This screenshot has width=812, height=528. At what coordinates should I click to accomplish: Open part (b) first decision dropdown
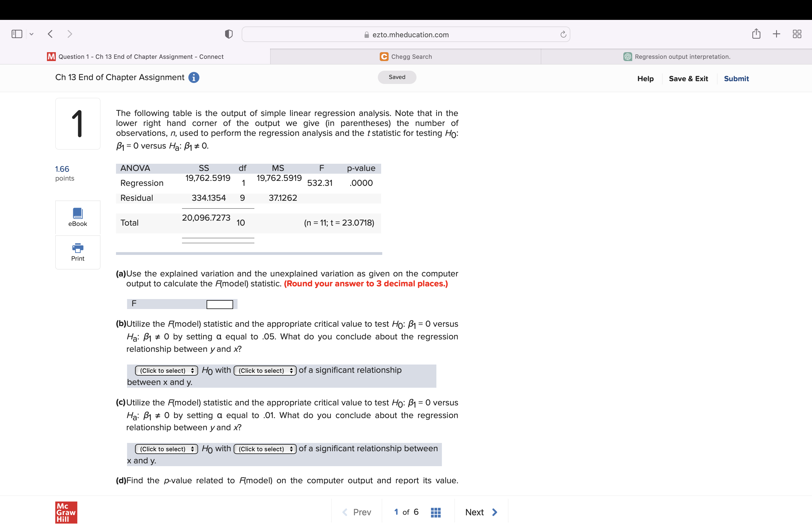point(166,370)
